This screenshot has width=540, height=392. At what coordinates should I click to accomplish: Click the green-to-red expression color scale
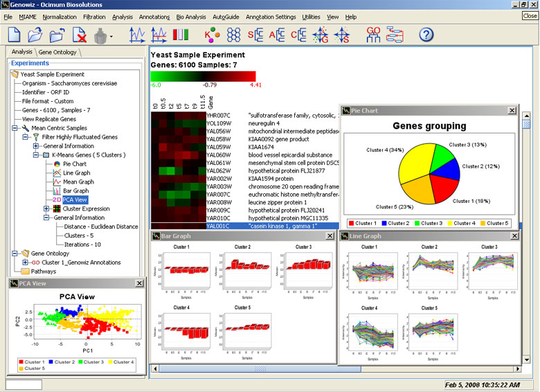tap(203, 76)
